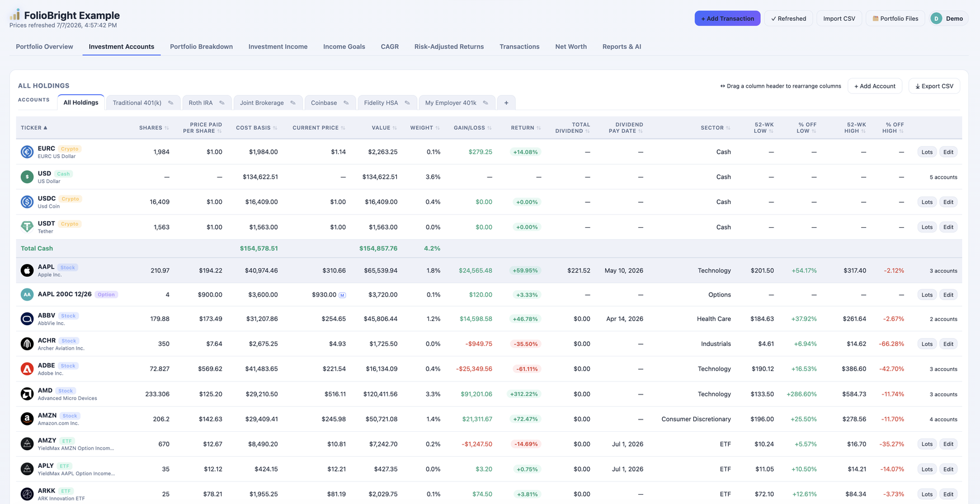This screenshot has height=504, width=980.
Task: Edit the Joint Brokerage tab via pencil icon
Action: (x=293, y=103)
